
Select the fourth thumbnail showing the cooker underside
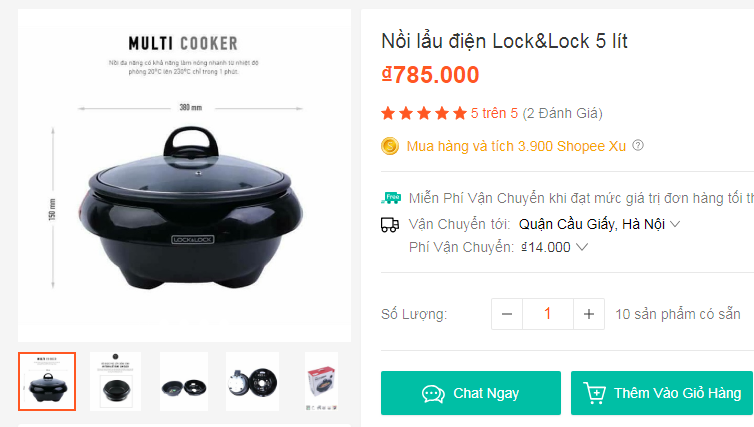252,382
